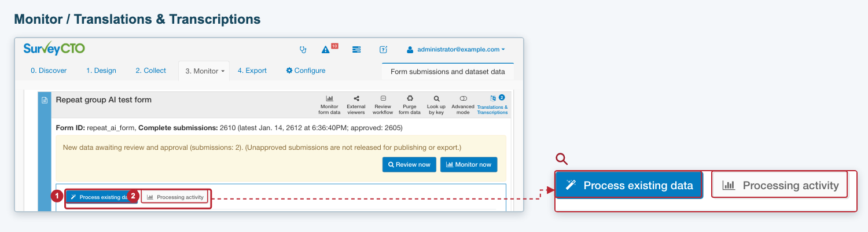Switch to the 4. Export tab
868x232 pixels.
coord(252,71)
